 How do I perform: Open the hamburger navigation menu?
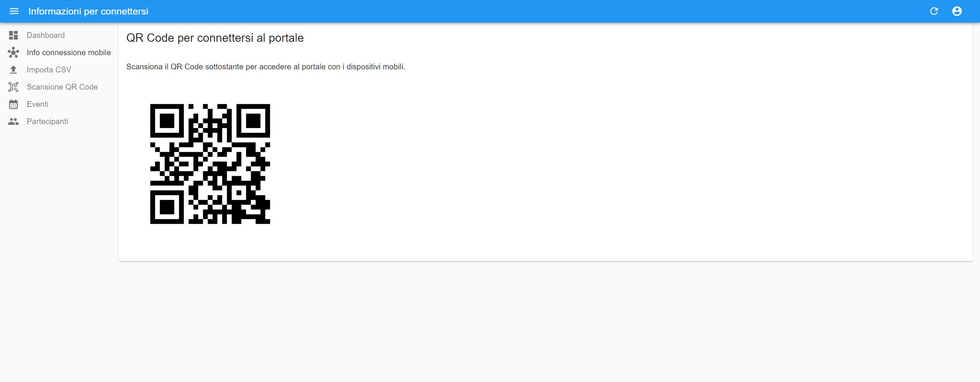[14, 11]
